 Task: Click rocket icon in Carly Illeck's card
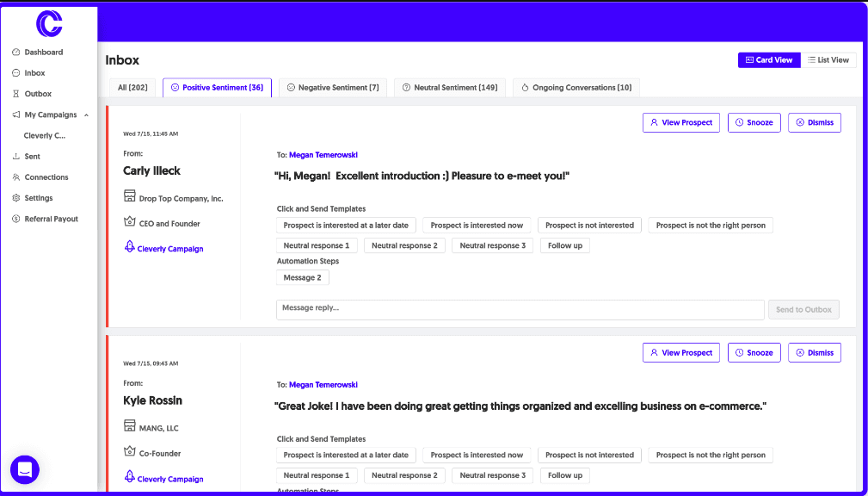tap(130, 247)
